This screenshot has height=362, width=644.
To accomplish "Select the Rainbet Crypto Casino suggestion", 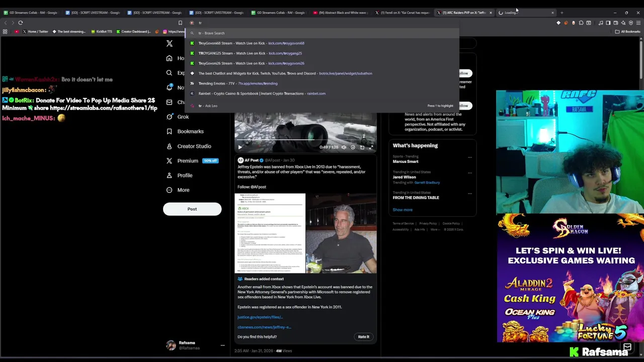I will pos(322,94).
